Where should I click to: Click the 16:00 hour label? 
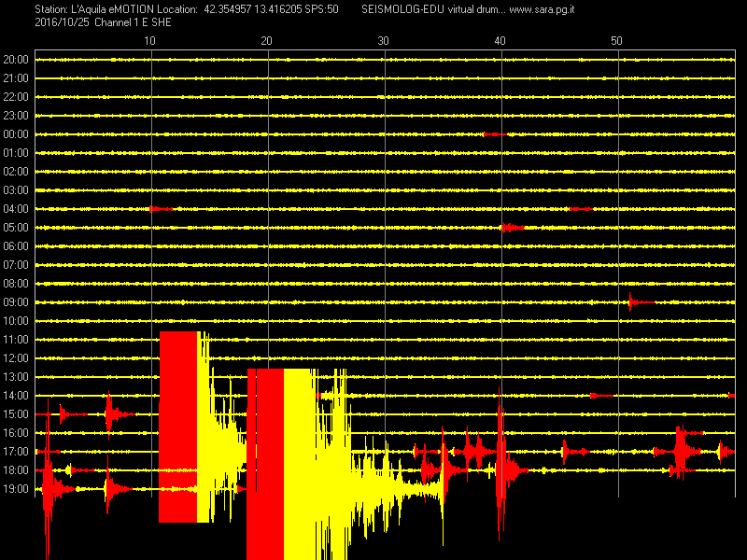point(16,433)
